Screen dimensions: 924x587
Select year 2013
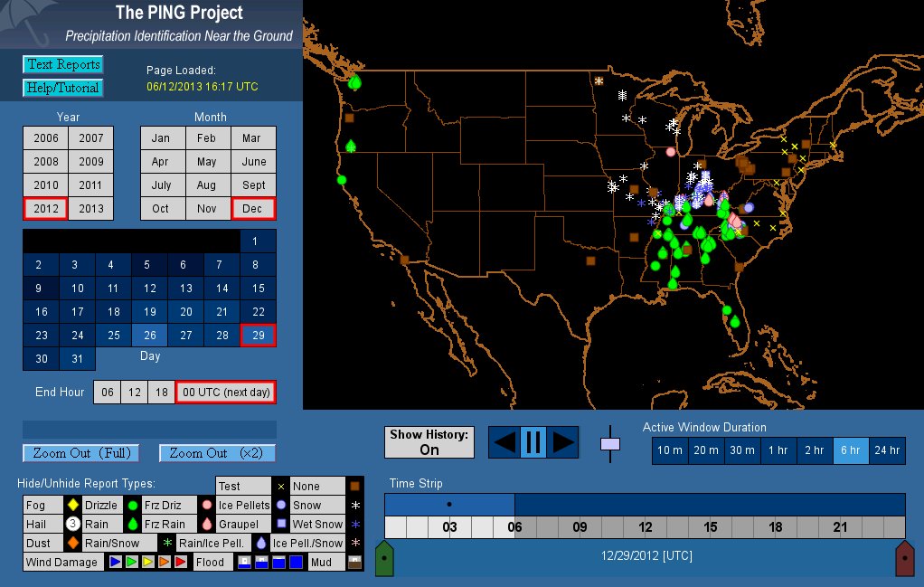click(91, 209)
